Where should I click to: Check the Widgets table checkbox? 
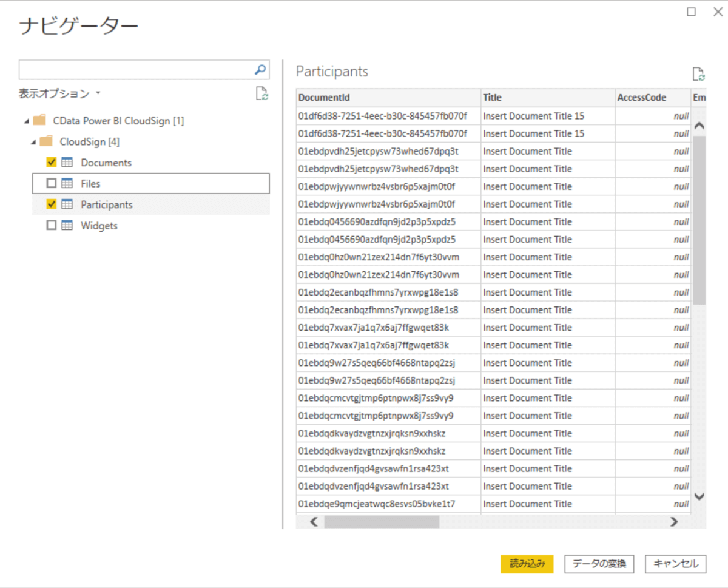[52, 226]
